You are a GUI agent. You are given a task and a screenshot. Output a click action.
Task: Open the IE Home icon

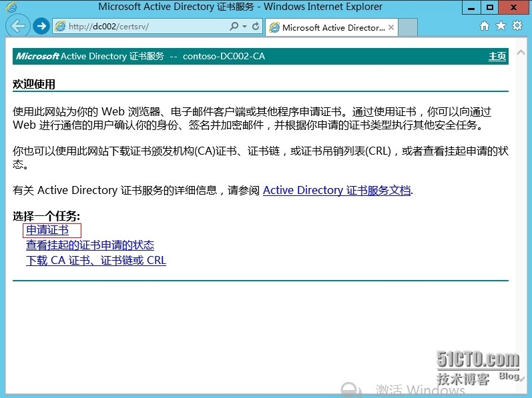click(485, 26)
